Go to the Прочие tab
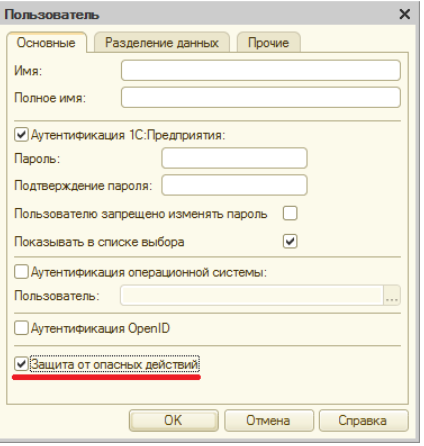This screenshot has width=424, height=446. click(268, 43)
